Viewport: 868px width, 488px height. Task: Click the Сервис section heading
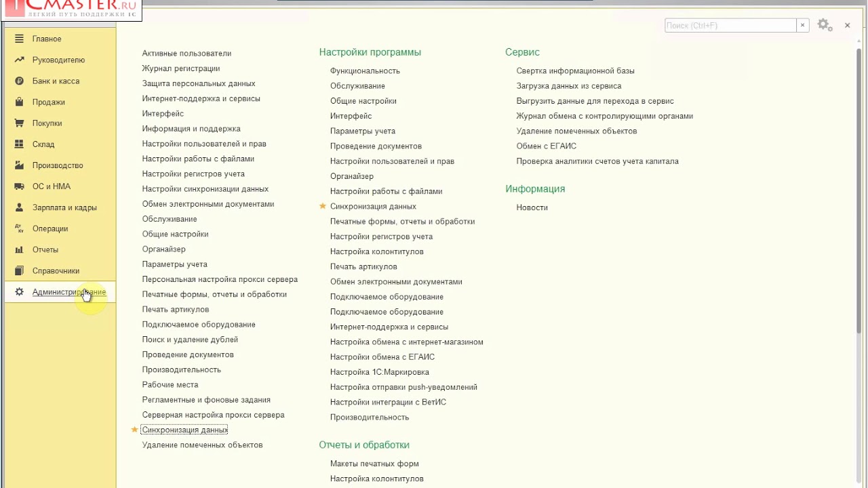523,52
